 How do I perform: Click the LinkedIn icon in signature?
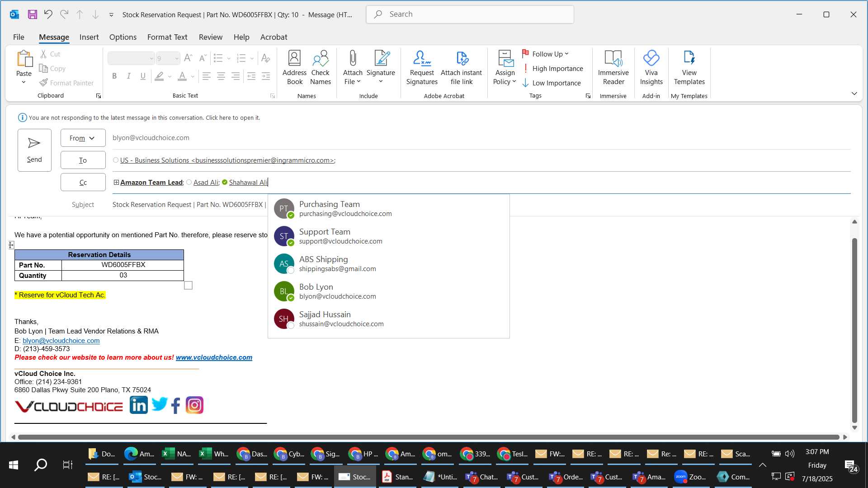tap(138, 405)
